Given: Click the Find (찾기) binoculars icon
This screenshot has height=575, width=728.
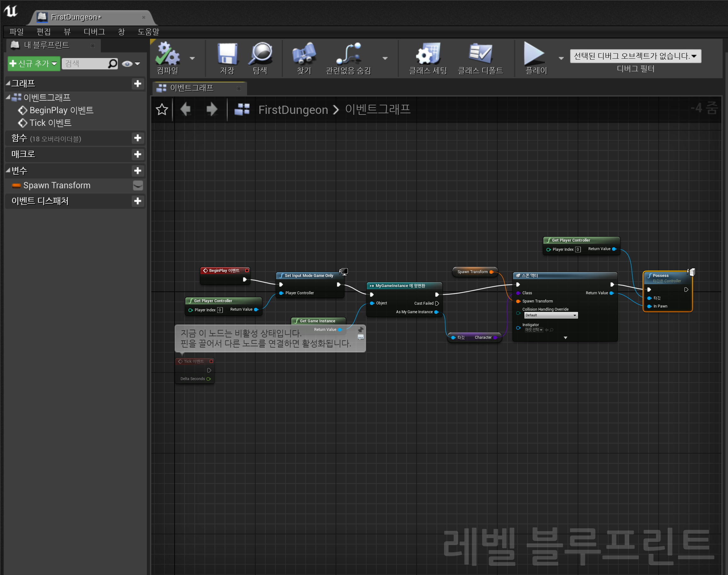Looking at the screenshot, I should pyautogui.click(x=304, y=54).
